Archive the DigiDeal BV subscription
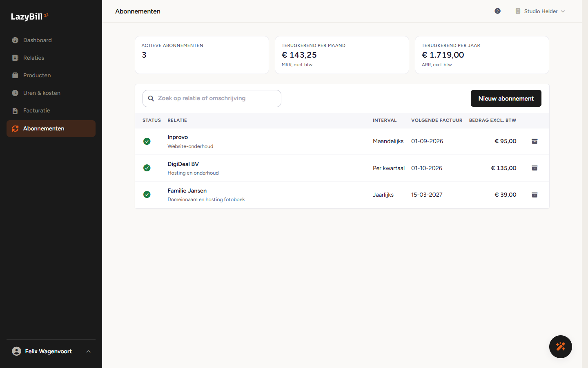588x368 pixels. click(535, 168)
